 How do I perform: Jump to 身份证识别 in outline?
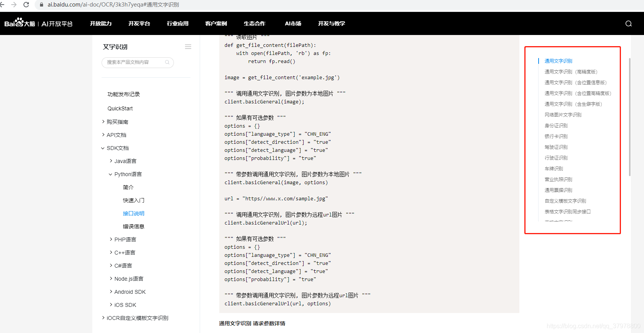click(x=556, y=126)
